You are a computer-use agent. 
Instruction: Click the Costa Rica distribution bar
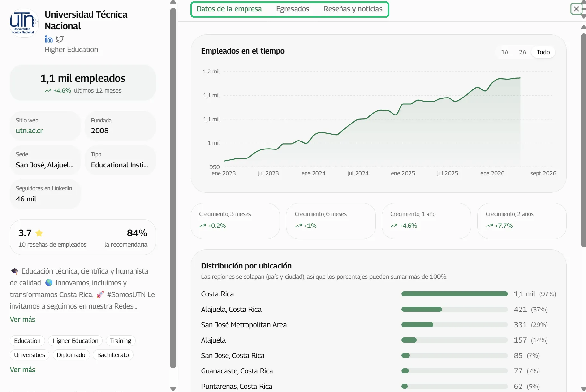pos(454,294)
